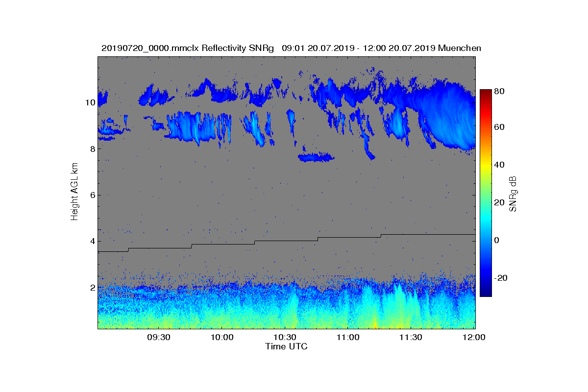Click the 12:00 time axis label
The width and height of the screenshot is (588, 392).
coord(473,337)
